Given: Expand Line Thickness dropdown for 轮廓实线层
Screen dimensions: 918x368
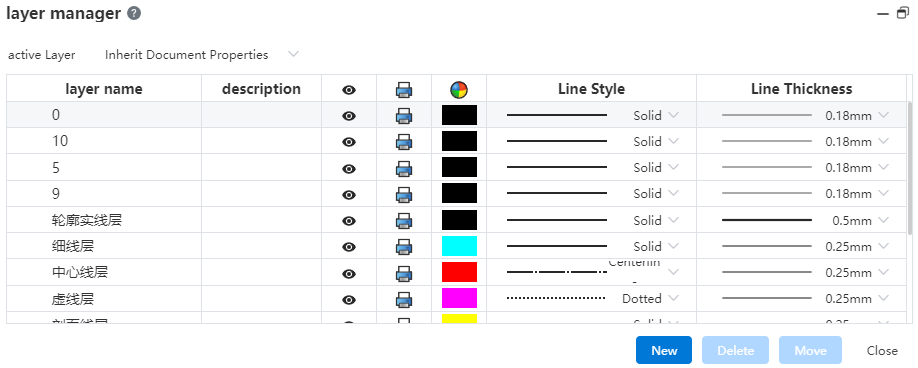Looking at the screenshot, I should 861,221.
